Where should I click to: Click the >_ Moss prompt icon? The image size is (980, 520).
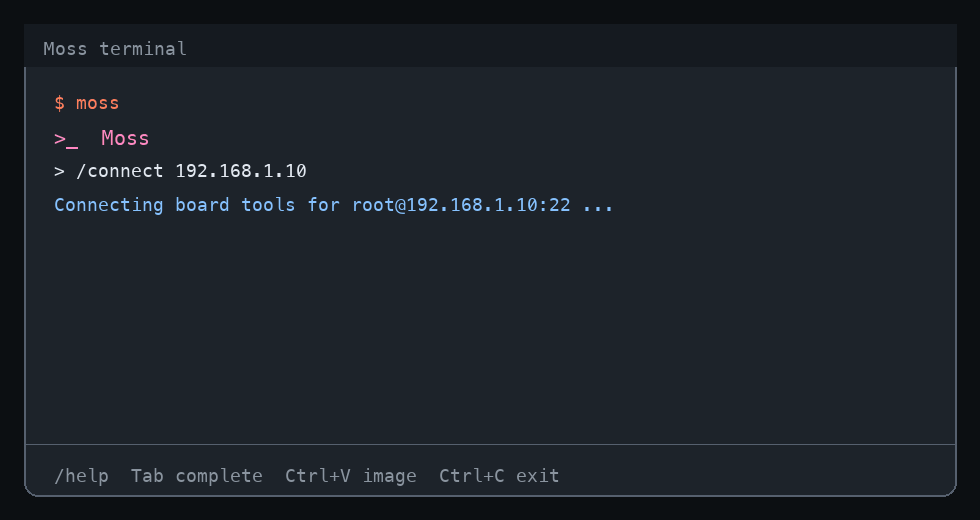click(x=66, y=139)
